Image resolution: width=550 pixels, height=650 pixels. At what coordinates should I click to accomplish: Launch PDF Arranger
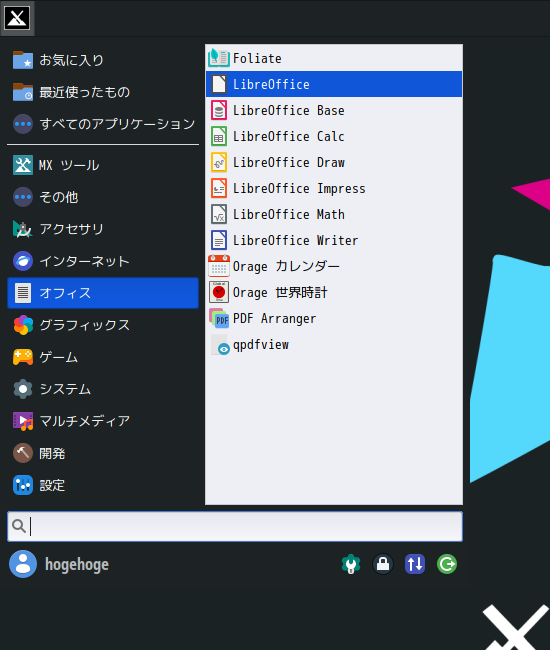point(334,318)
